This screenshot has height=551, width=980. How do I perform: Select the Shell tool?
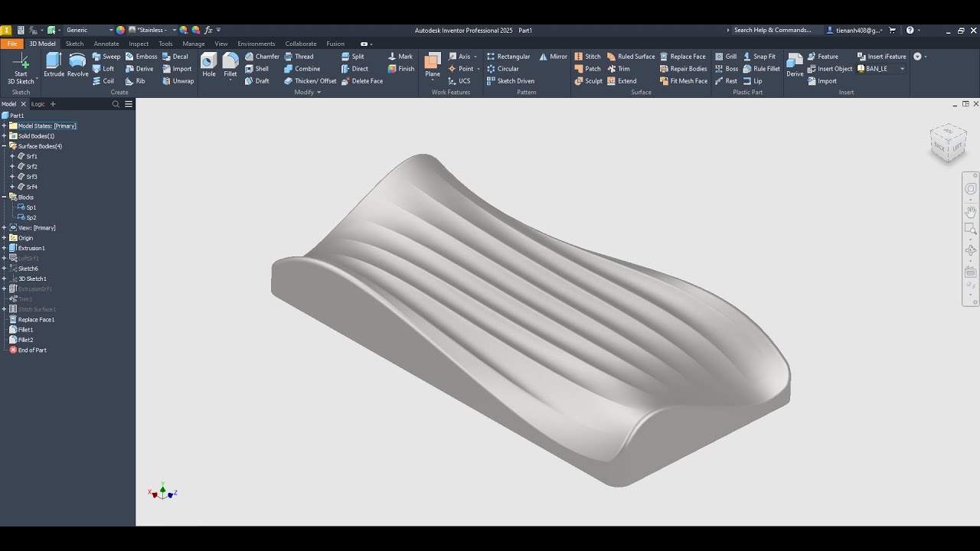coord(256,69)
